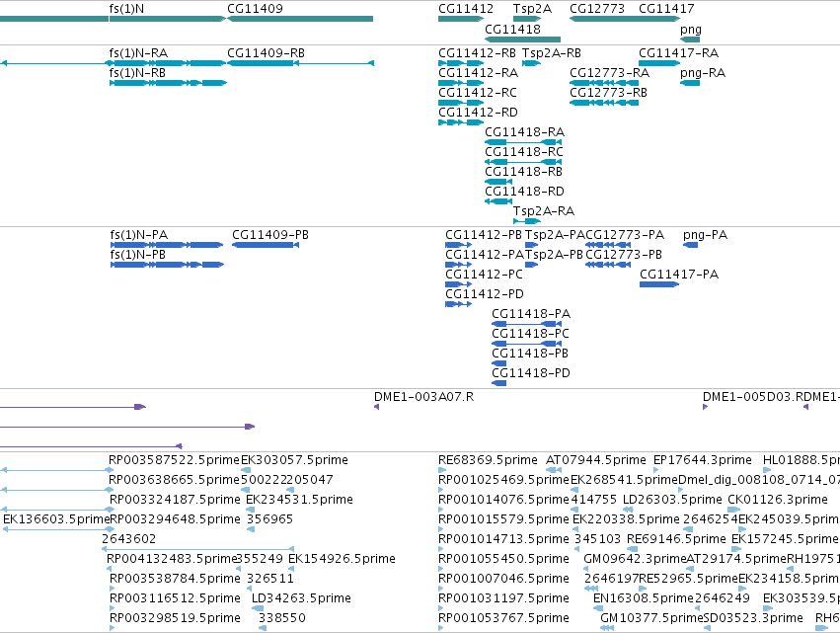The image size is (840, 633).
Task: Select transcript CG11418-RC label
Action: (x=524, y=152)
